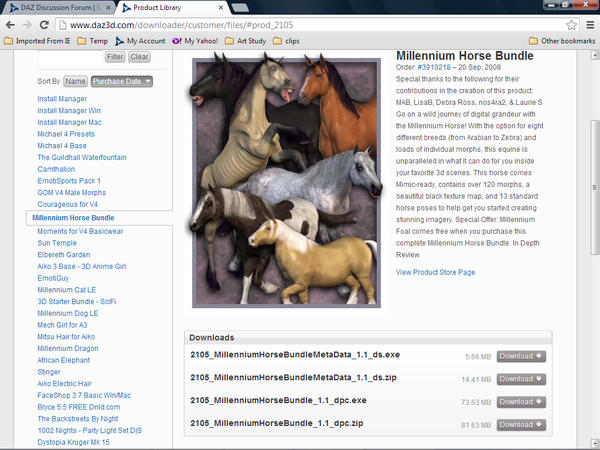Viewport: 600px width, 450px height.
Task: Select Install Manager Mac in the list
Action: tap(69, 122)
